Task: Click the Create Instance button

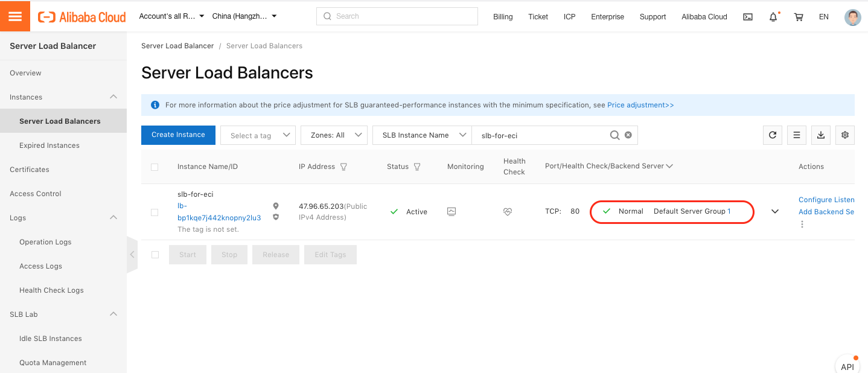Action: [x=178, y=135]
